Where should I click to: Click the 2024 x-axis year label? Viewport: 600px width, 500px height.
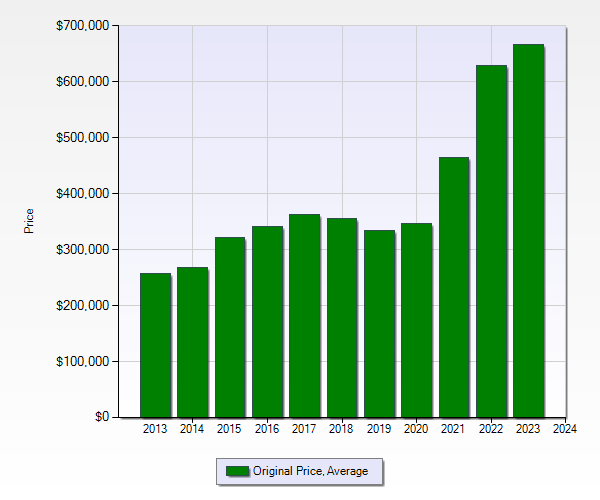click(x=565, y=429)
